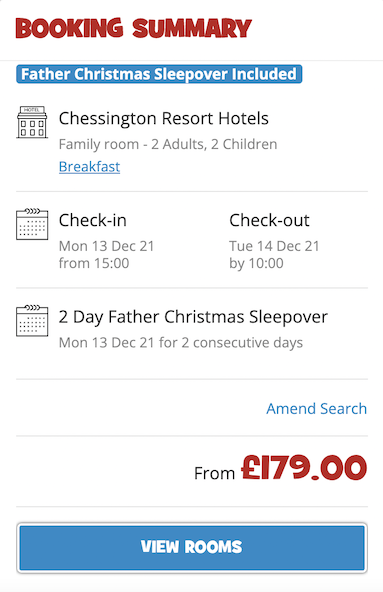Click the Mon 13 Dec 21 check-in date
The width and height of the screenshot is (383, 592).
[107, 246]
